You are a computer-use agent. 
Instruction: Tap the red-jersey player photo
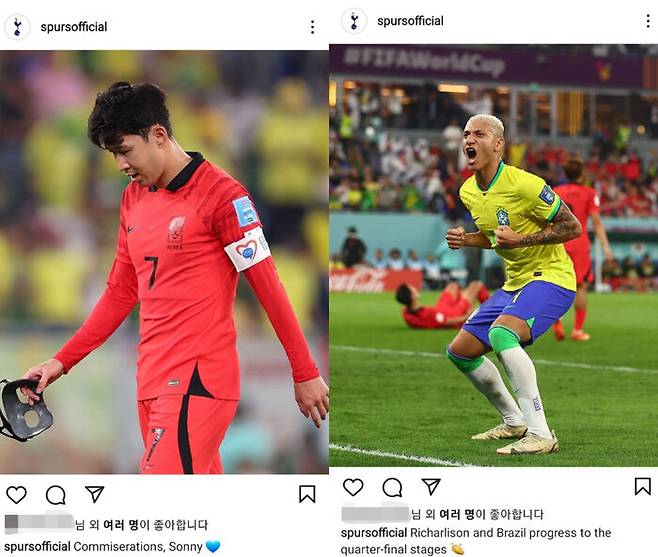(164, 262)
